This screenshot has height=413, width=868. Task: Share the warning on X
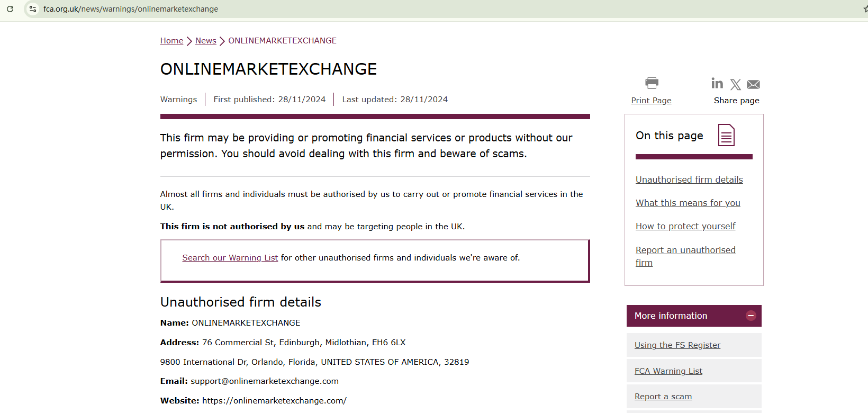(x=735, y=84)
